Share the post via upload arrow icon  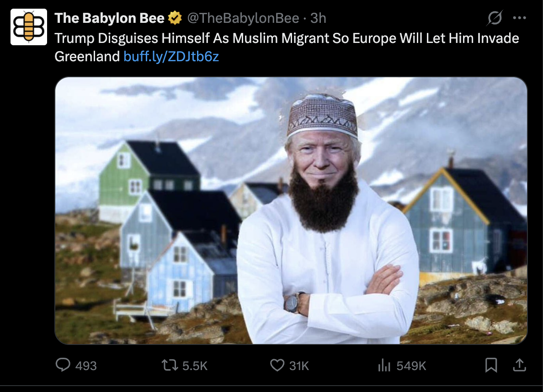pos(519,365)
